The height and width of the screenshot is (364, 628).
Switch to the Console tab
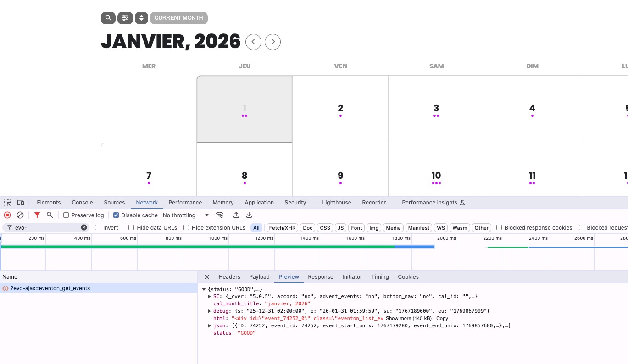pos(82,203)
